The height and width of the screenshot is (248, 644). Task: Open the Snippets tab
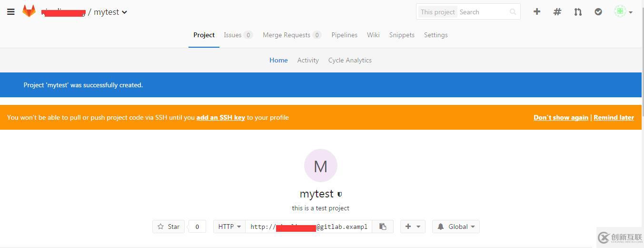click(x=402, y=35)
